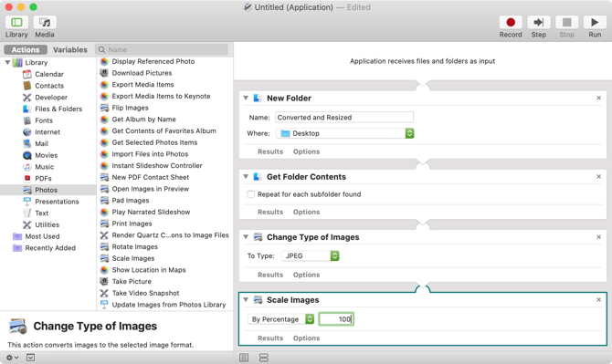Screen dimensions: 612x364
Task: Switch to the Actions tab
Action: [x=26, y=50]
